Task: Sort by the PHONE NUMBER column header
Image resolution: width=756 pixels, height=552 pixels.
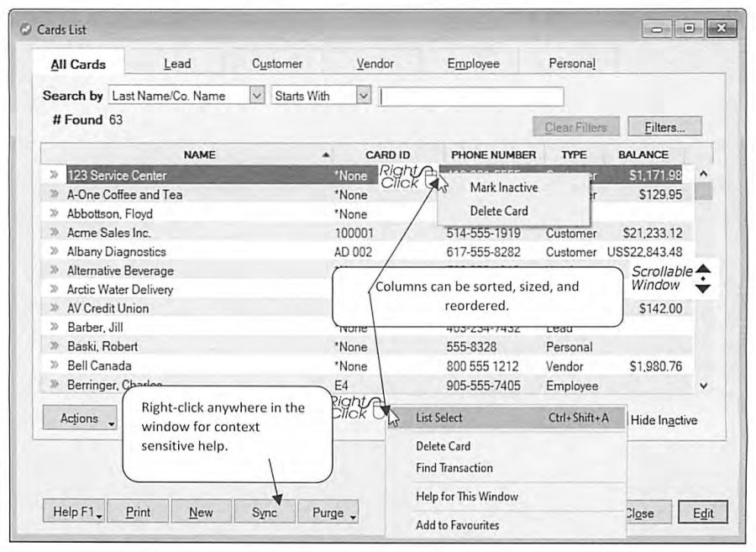Action: [493, 155]
